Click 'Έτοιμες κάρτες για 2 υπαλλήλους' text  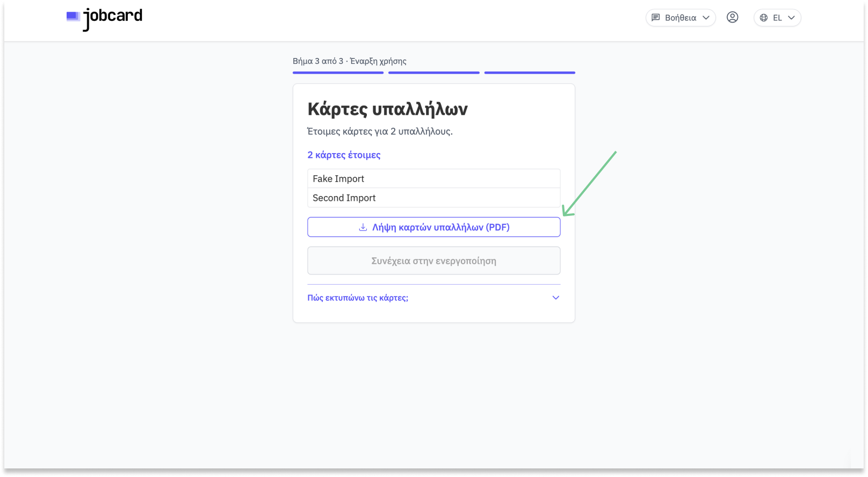[x=380, y=132]
